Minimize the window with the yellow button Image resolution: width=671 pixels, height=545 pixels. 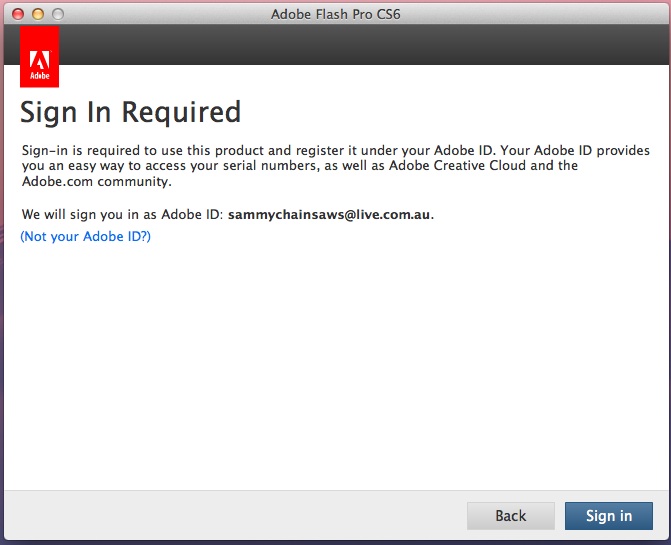(38, 14)
